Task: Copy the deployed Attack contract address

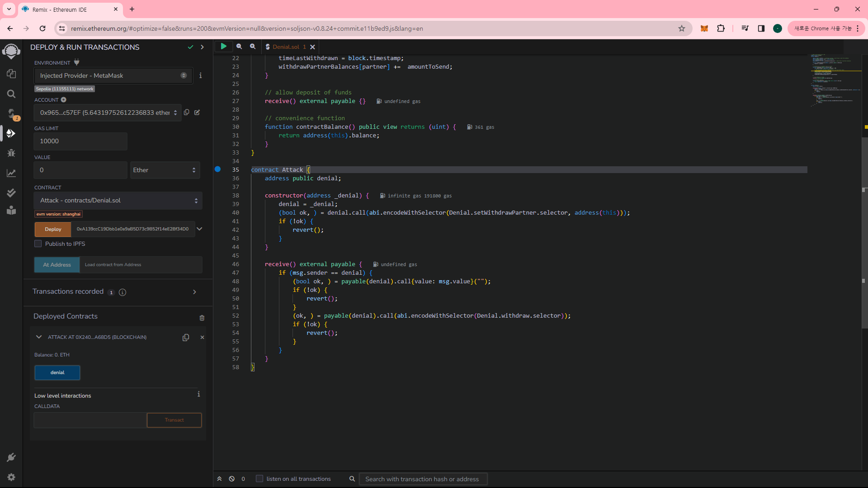Action: coord(185,338)
